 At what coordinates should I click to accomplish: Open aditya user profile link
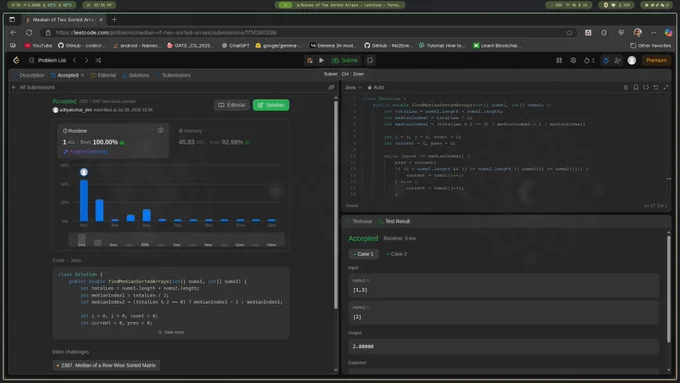(75, 110)
